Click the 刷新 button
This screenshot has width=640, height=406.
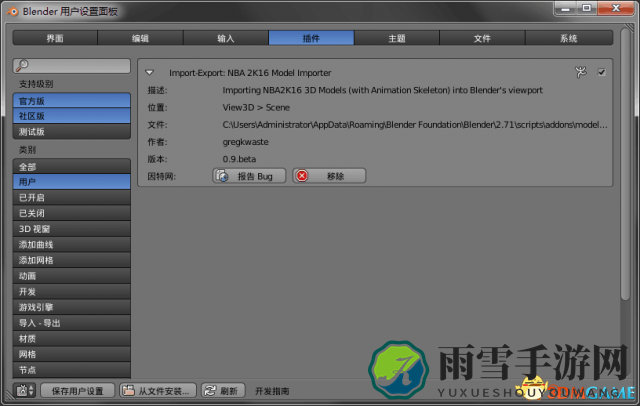(x=223, y=390)
